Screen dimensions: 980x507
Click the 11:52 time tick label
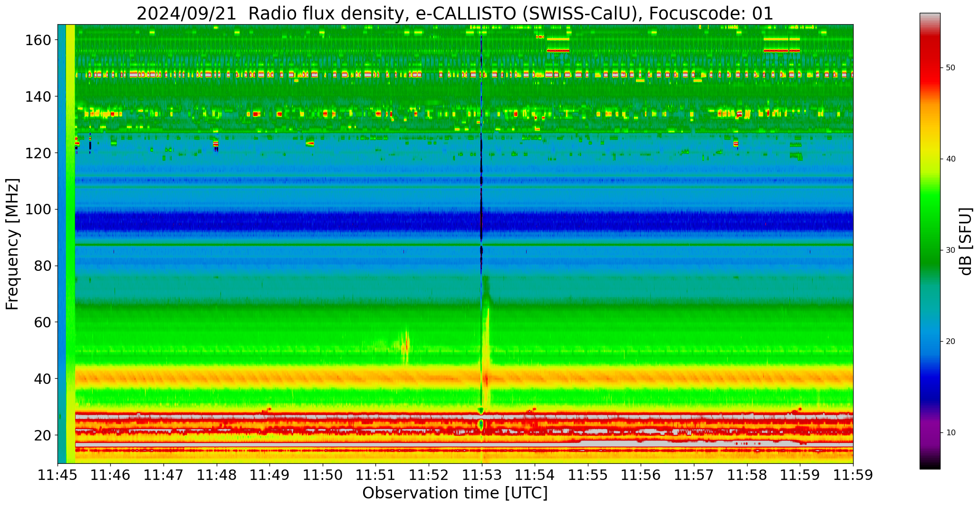coord(429,475)
